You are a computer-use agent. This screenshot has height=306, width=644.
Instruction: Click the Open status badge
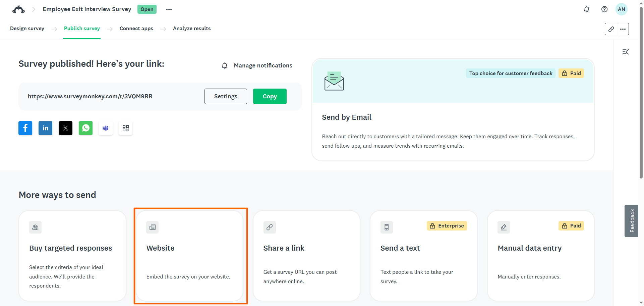point(147,9)
